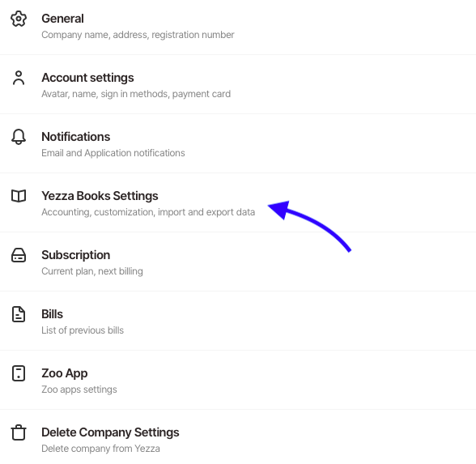Open the Bills section
The width and height of the screenshot is (476, 464).
[x=238, y=321]
